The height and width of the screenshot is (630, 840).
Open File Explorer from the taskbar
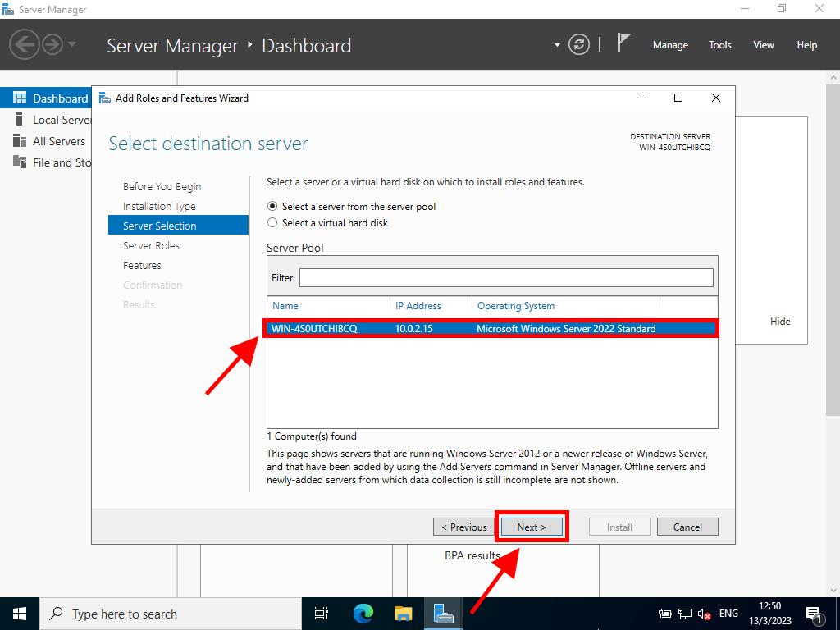coord(403,614)
